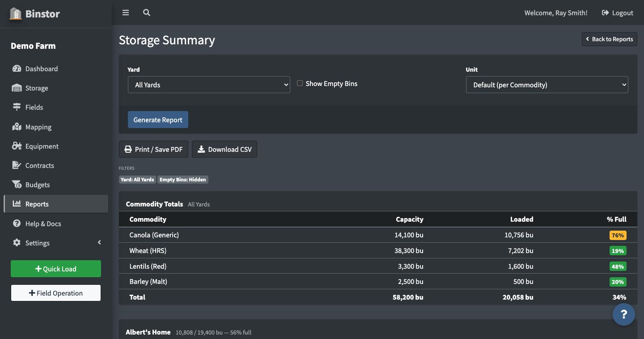The height and width of the screenshot is (339, 644).
Task: Open Help & Docs in sidebar
Action: click(56, 223)
